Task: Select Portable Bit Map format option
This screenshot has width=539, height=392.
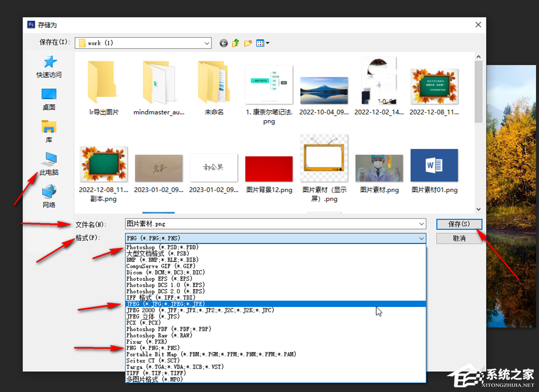Action: coord(276,354)
